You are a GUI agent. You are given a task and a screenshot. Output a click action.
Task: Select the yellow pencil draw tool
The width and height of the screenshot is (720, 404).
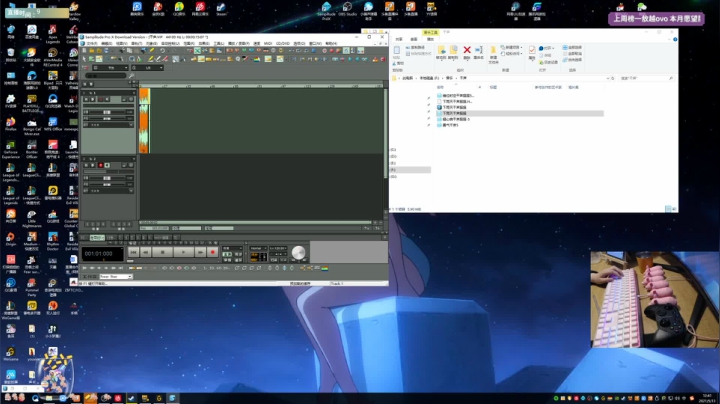[151, 59]
